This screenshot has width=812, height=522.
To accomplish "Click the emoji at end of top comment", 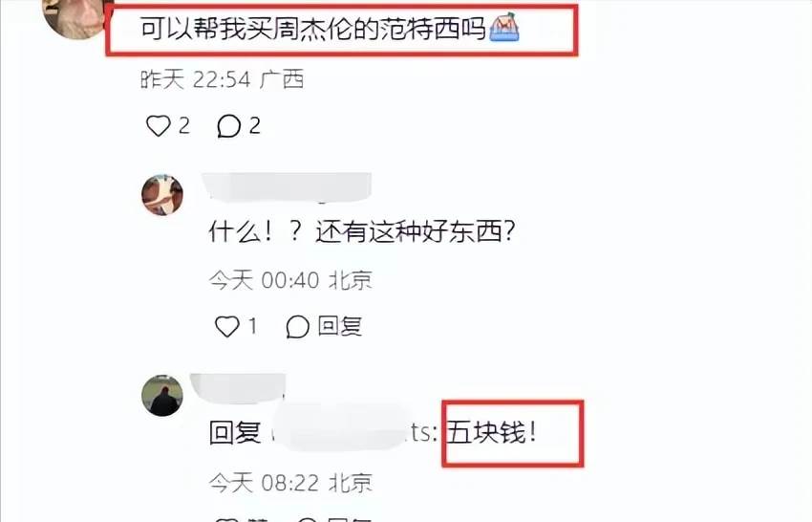I will click(x=503, y=28).
